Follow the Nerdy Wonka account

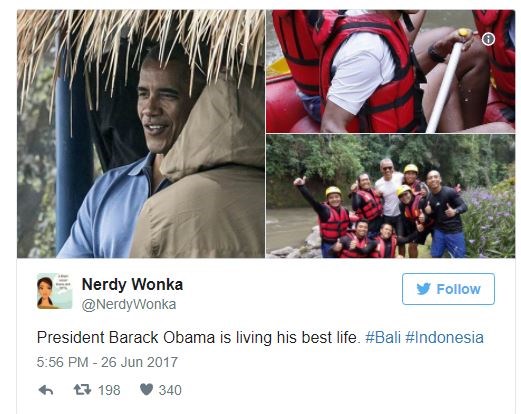pyautogui.click(x=448, y=289)
